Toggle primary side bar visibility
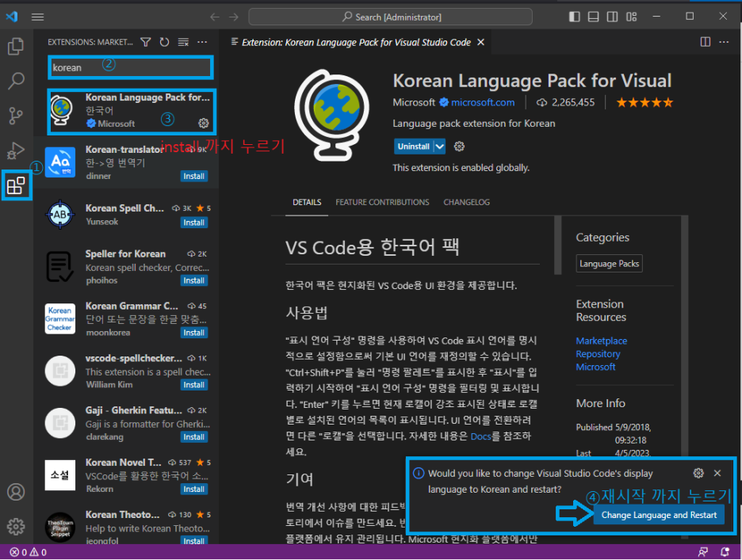This screenshot has height=560, width=742. point(575,17)
